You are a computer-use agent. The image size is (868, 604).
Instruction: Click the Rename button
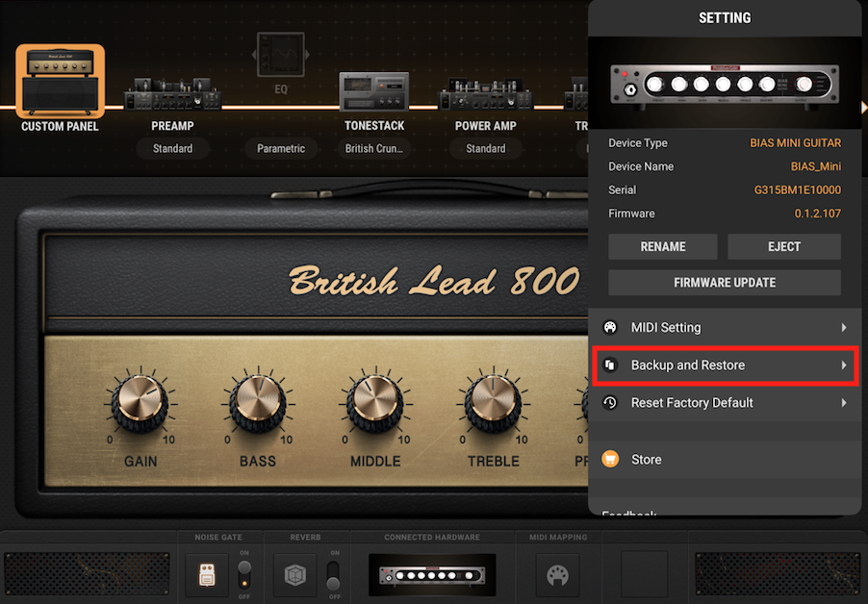pos(663,246)
